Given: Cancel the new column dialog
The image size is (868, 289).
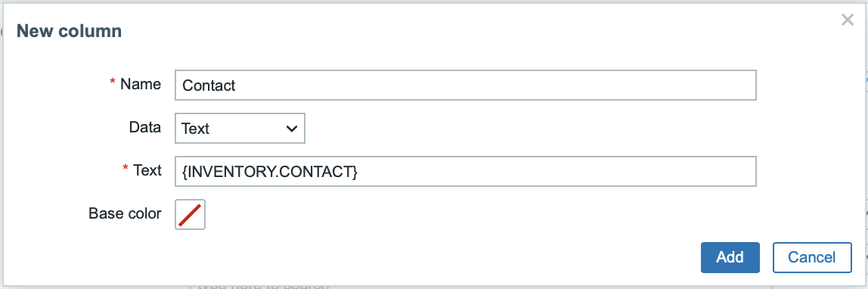Looking at the screenshot, I should [x=812, y=257].
